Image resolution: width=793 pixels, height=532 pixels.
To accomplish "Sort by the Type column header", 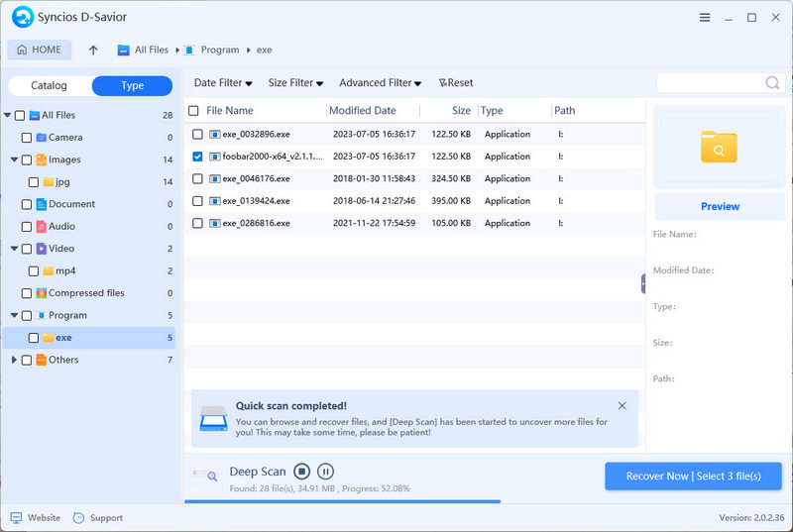I will [x=492, y=111].
